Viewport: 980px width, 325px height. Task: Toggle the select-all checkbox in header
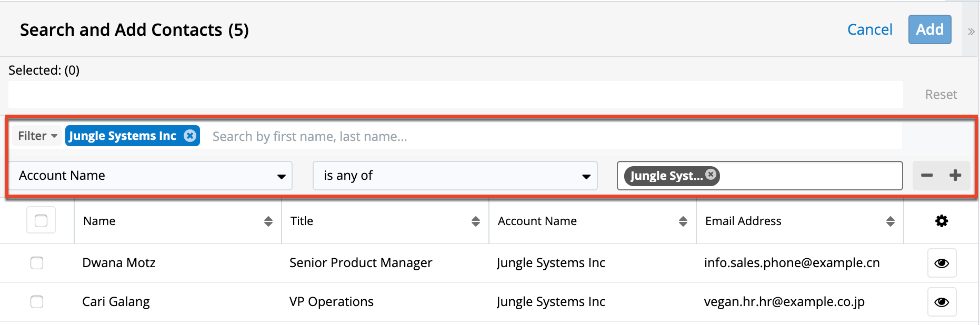(41, 220)
